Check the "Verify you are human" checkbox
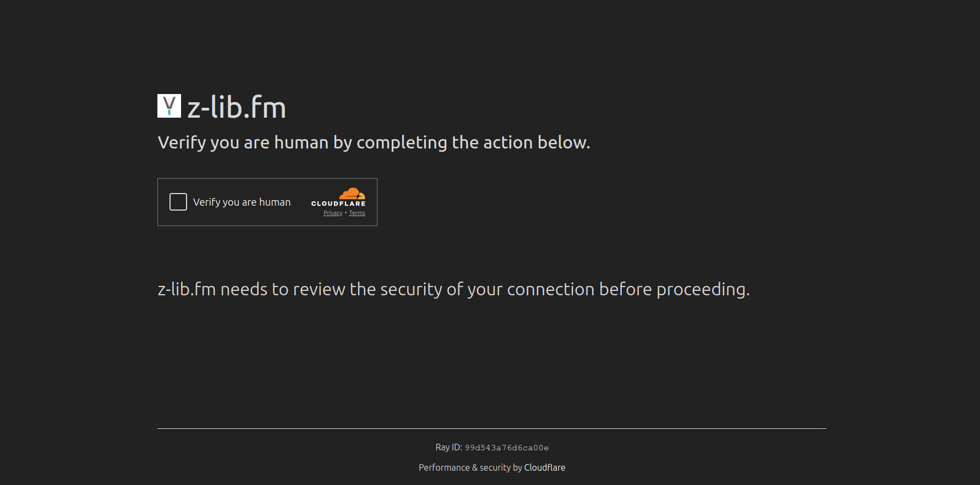980x485 pixels. tap(178, 202)
